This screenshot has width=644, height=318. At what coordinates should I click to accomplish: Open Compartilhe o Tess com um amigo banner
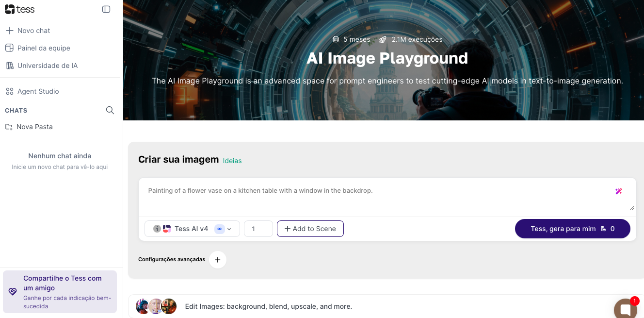pos(60,292)
